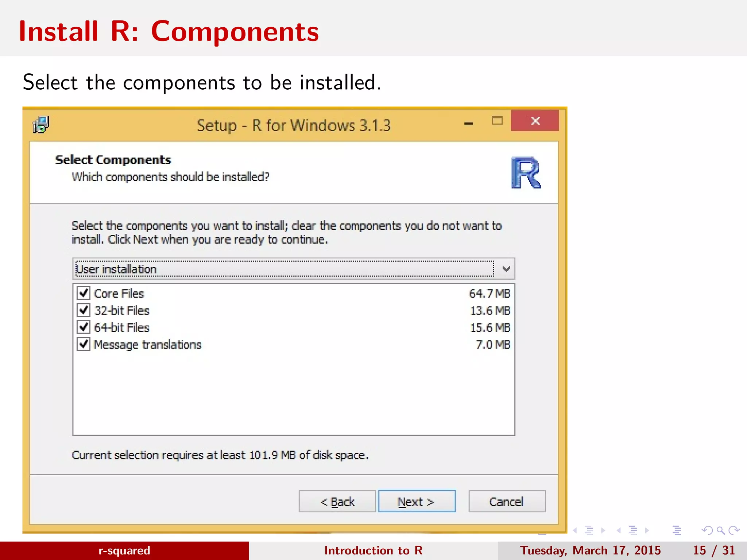The height and width of the screenshot is (560, 747).
Task: Open the User installation dropdown
Action: coord(294,269)
